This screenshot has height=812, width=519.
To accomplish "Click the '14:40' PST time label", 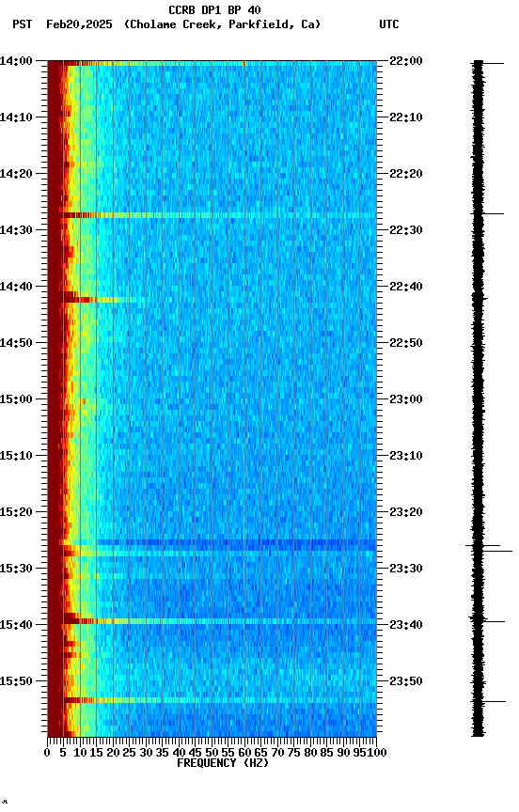I will [16, 287].
